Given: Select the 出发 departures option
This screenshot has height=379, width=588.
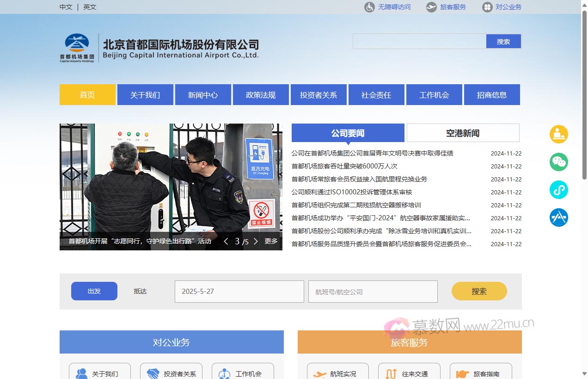Looking at the screenshot, I should [x=94, y=291].
